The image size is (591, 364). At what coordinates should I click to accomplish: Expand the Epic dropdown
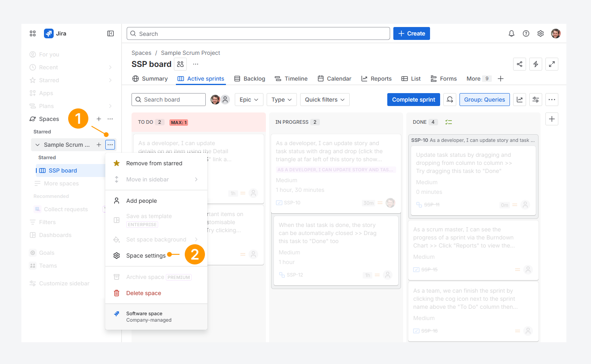249,100
